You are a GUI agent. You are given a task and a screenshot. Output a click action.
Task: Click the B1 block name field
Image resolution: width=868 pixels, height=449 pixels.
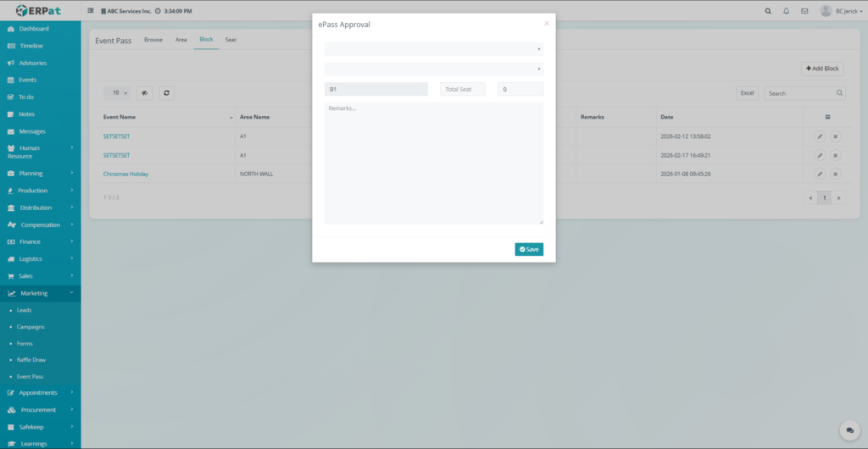(x=376, y=89)
